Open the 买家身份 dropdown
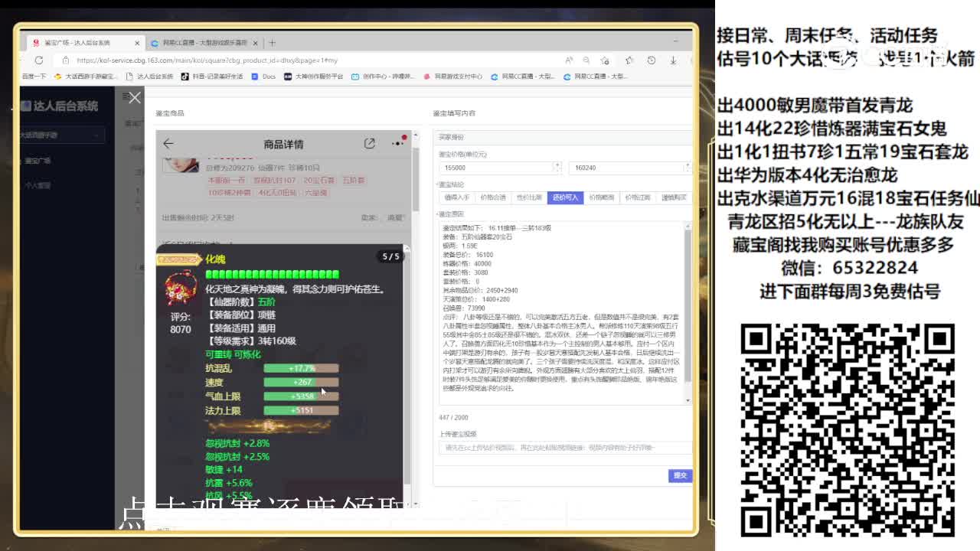The height and width of the screenshot is (551, 980). point(564,137)
